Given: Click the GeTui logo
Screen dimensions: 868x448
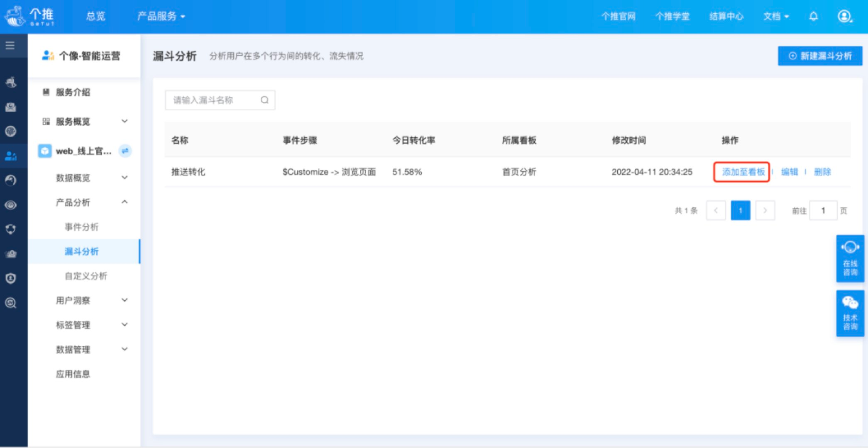Looking at the screenshot, I should coord(29,16).
